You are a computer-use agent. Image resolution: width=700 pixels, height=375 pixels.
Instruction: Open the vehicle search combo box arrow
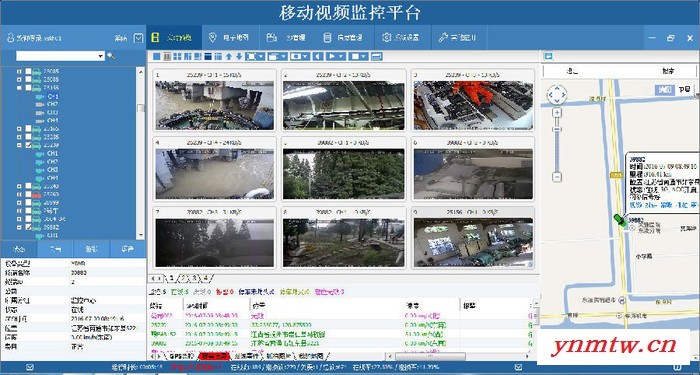(x=101, y=56)
